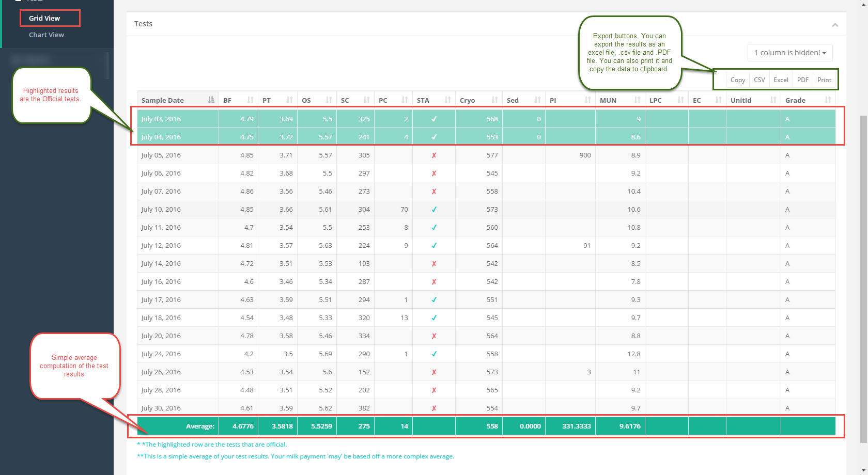Click the STA checkmark for July 03, 2016
The image size is (868, 475).
[x=434, y=119]
